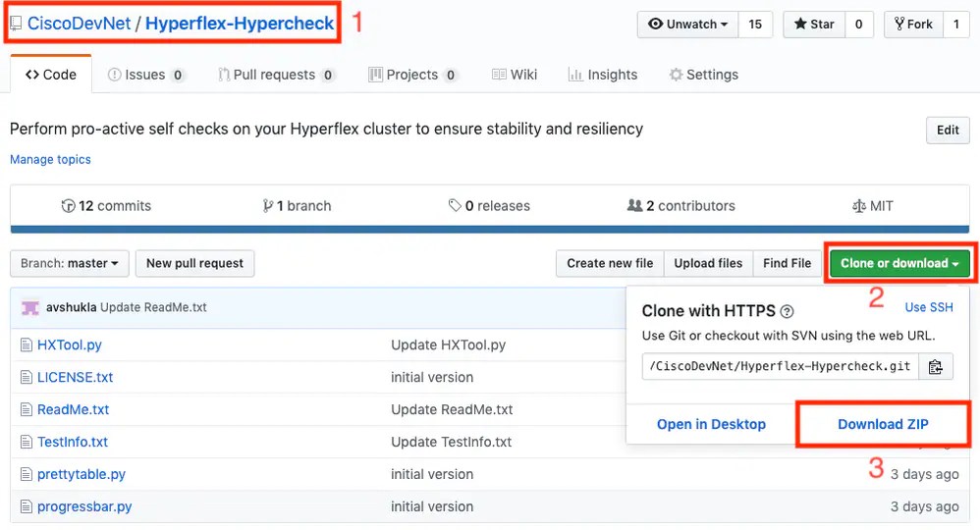Viewport: 980px width, 530px height.
Task: Click the issue circle icon on the Issues tab
Action: (114, 75)
